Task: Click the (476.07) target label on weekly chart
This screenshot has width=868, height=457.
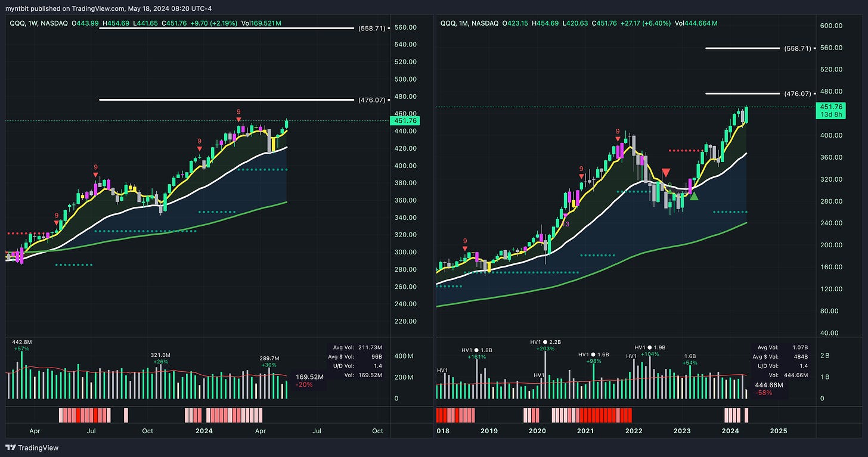Action: [372, 100]
